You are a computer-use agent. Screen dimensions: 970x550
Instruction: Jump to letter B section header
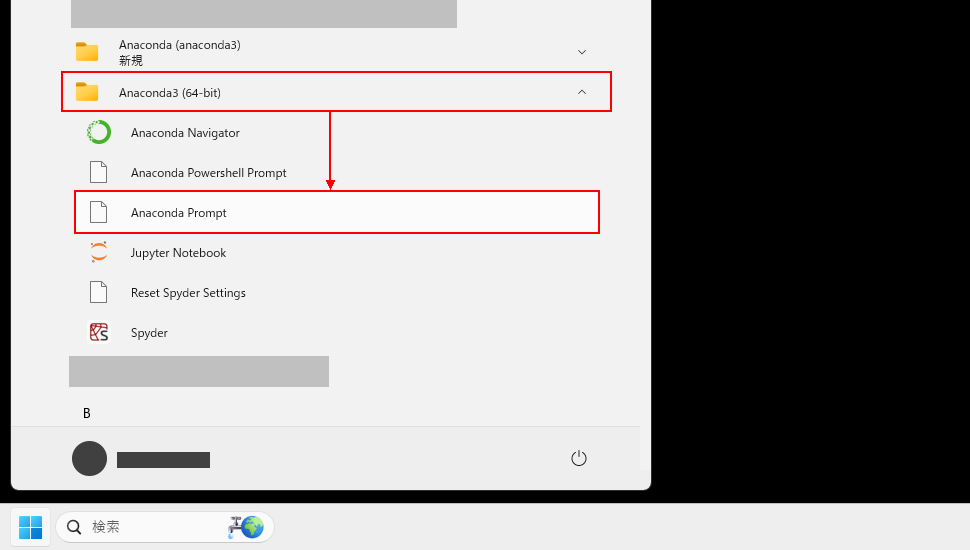[x=87, y=413]
